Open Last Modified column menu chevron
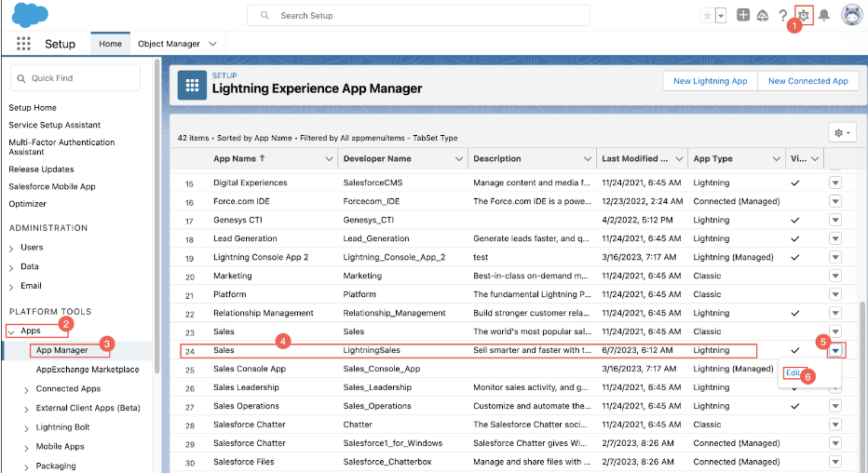The image size is (868, 473). pyautogui.click(x=679, y=159)
